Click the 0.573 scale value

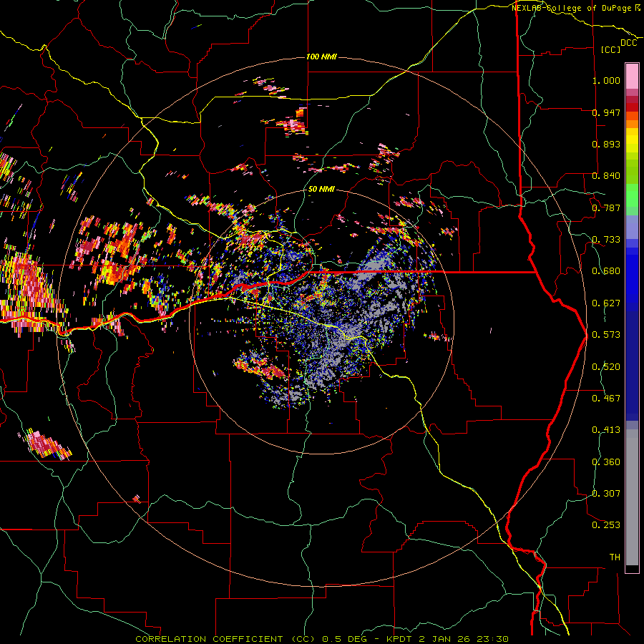point(606,335)
